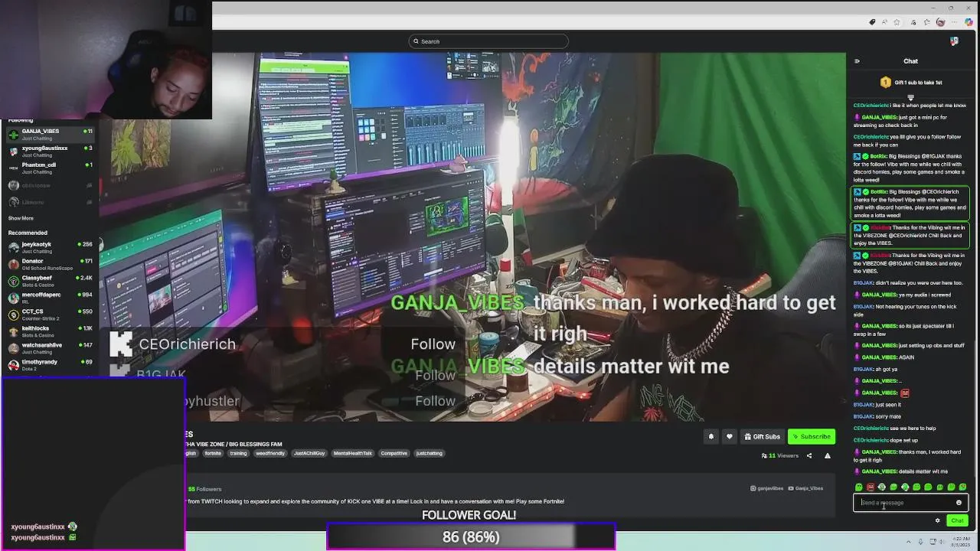Click the follower goal progress bar
Image resolution: width=980 pixels, height=551 pixels.
[471, 537]
